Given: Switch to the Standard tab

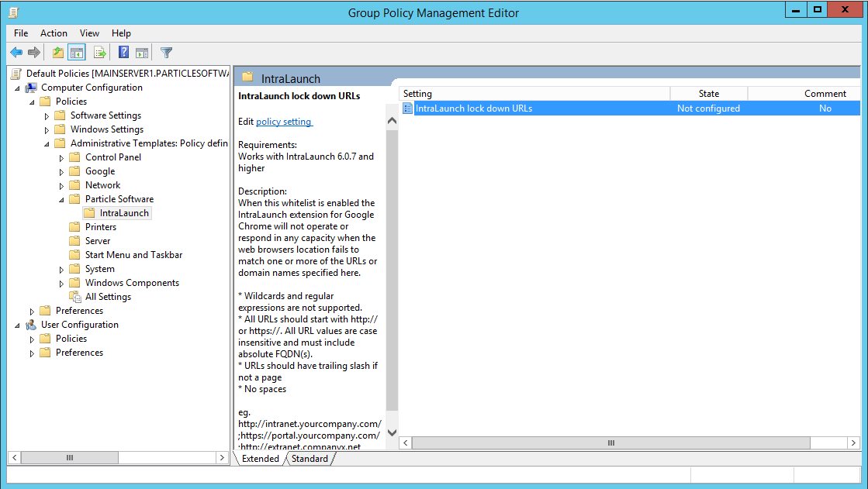Looking at the screenshot, I should [310, 459].
